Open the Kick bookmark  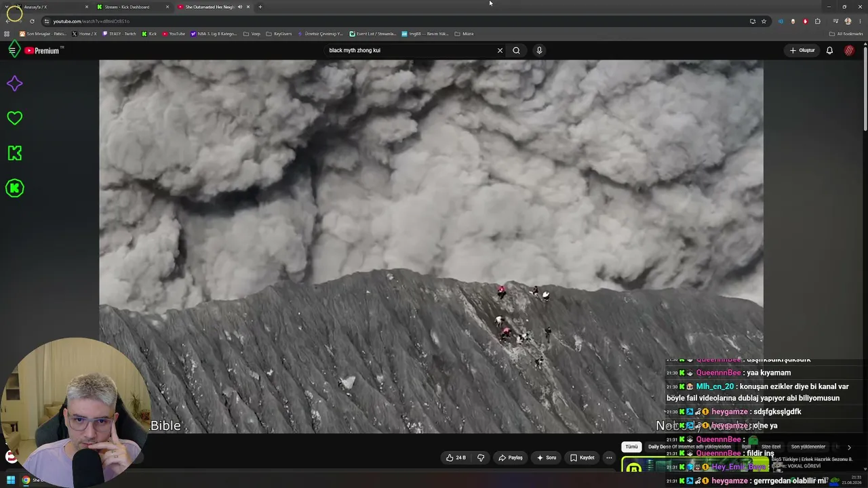coord(149,34)
